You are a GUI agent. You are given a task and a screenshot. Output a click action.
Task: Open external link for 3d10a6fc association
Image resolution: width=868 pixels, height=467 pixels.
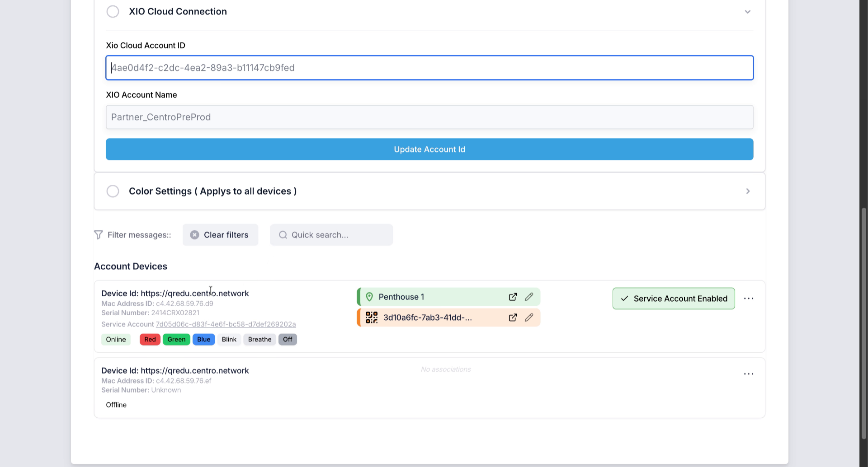point(513,318)
